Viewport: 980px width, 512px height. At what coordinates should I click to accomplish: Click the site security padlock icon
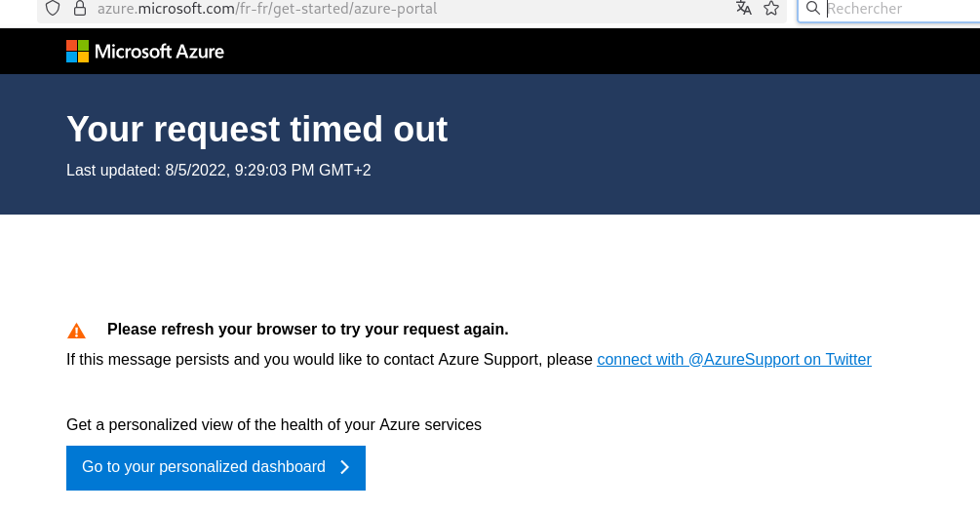click(x=80, y=9)
